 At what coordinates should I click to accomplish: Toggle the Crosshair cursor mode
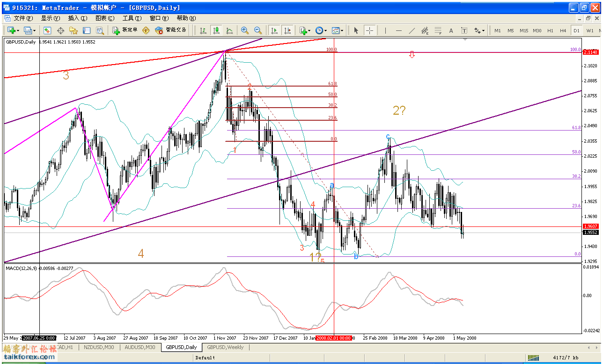click(x=369, y=30)
